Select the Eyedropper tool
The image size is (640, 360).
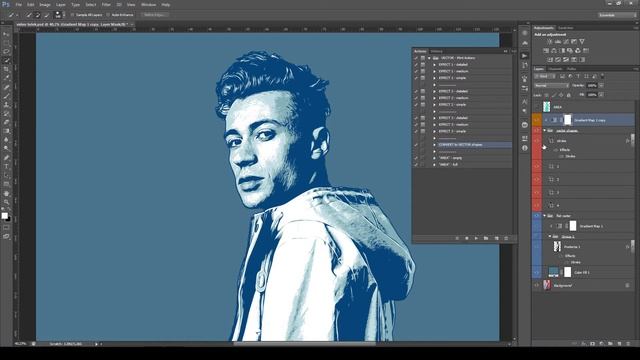click(x=6, y=78)
